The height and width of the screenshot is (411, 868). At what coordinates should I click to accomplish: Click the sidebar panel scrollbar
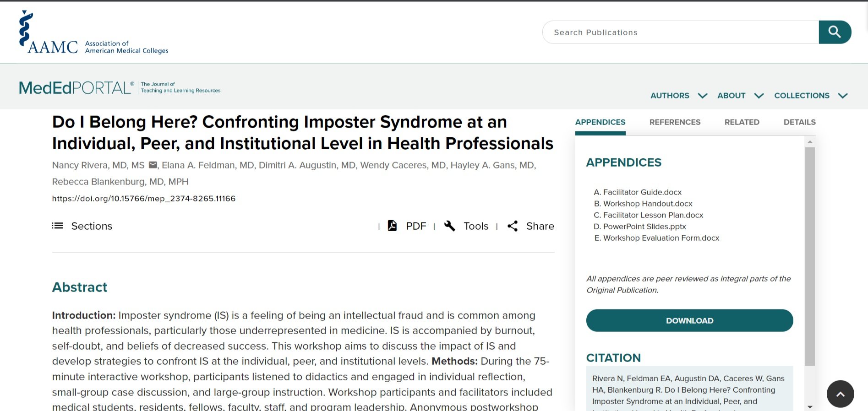pyautogui.click(x=810, y=256)
